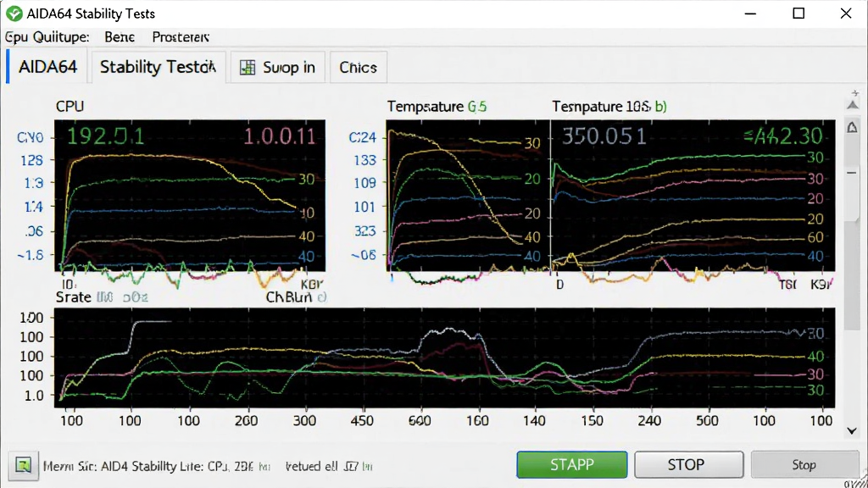This screenshot has width=868, height=488.
Task: Click the bottom Srate graph panel
Action: (444, 358)
